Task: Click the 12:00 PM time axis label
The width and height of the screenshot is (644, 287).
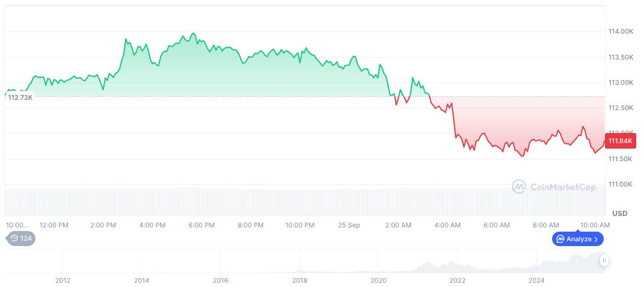Action: click(x=53, y=225)
